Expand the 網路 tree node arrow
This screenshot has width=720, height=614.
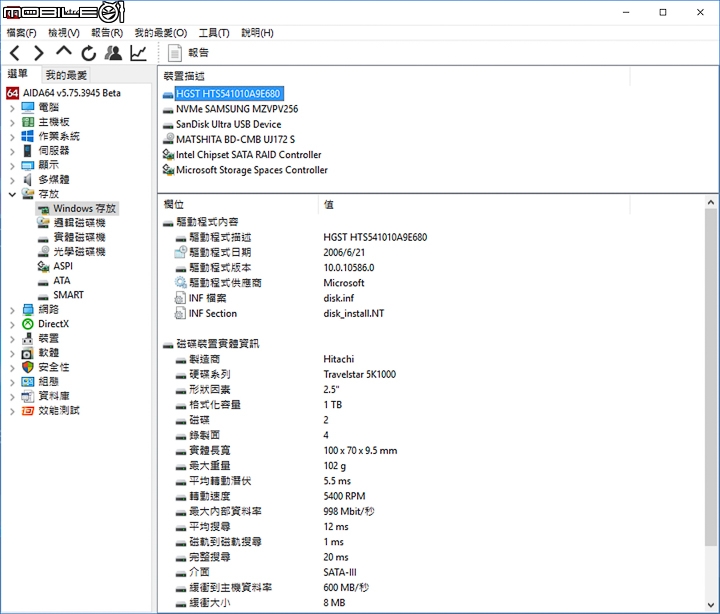pyautogui.click(x=12, y=310)
